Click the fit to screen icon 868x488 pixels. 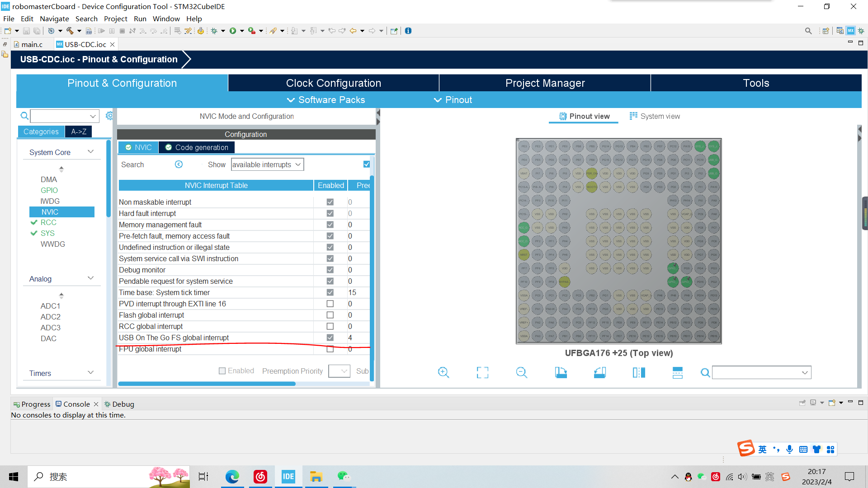click(483, 372)
